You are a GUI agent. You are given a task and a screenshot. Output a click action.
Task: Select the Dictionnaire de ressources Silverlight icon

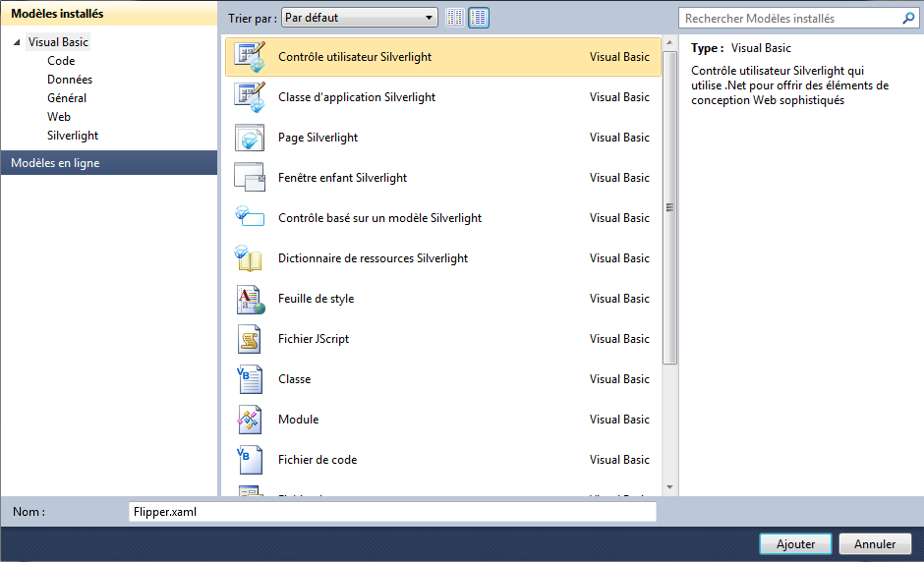pyautogui.click(x=250, y=258)
